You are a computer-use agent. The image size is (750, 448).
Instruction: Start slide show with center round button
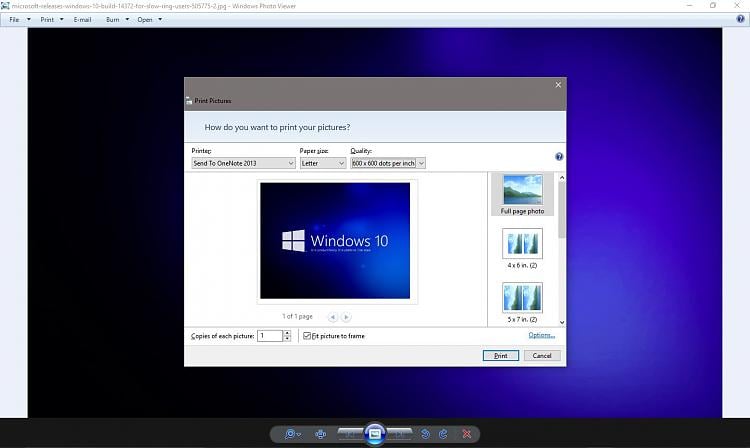click(375, 434)
